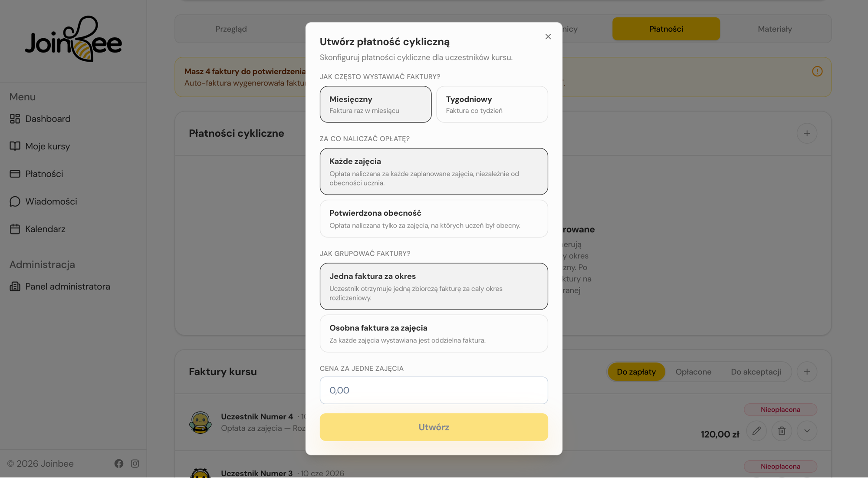Click the price per class input field
This screenshot has width=868, height=478.
[x=434, y=390]
